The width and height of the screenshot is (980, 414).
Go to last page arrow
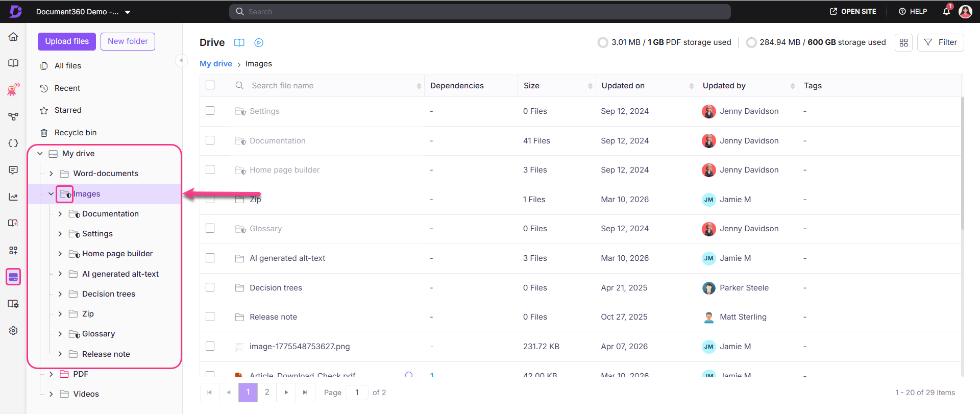(x=305, y=393)
